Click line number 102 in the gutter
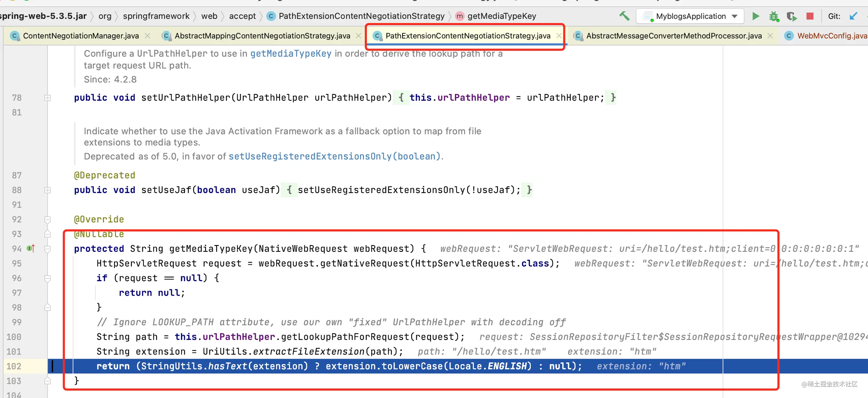This screenshot has height=398, width=868. tap(14, 366)
